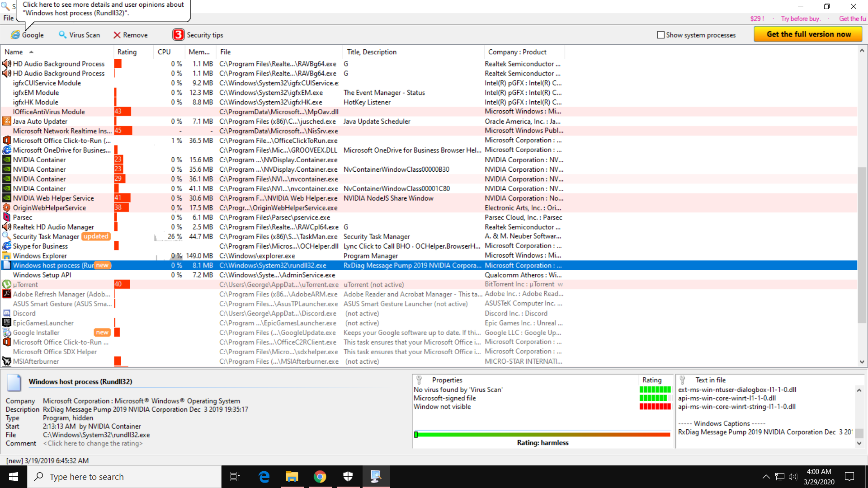Sort by the Rating column header
This screenshot has height=488, width=868.
point(133,52)
